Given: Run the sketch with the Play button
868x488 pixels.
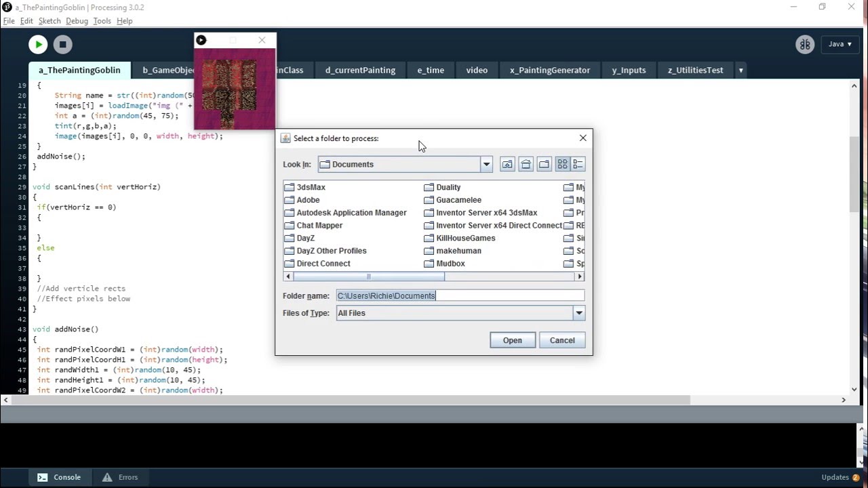Looking at the screenshot, I should (x=38, y=45).
